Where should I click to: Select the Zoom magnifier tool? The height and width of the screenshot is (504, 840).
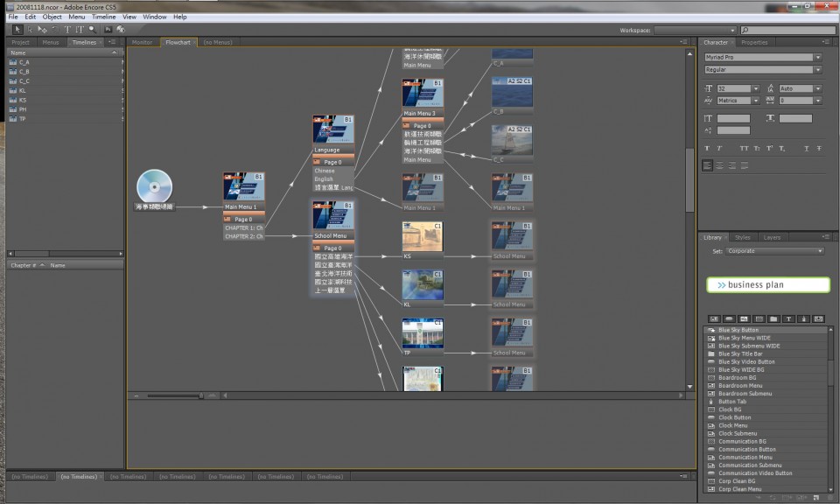pos(91,29)
